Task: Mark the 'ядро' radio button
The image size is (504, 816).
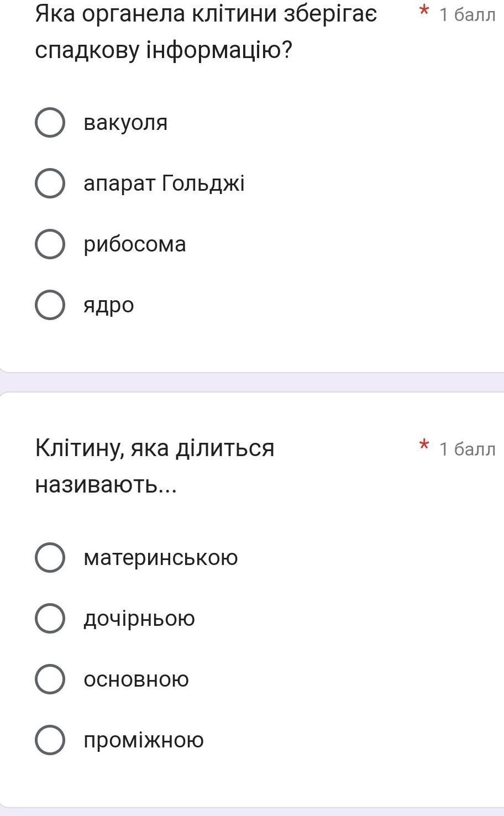Action: point(50,305)
